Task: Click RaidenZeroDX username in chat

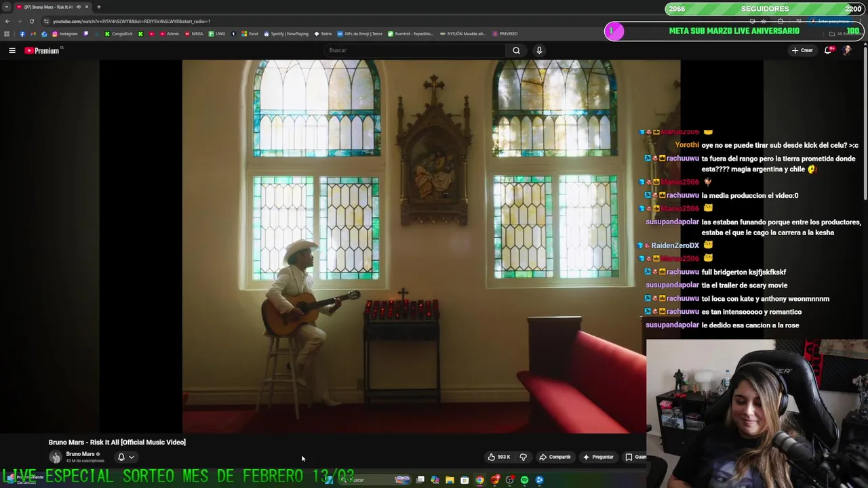Action: coord(675,245)
